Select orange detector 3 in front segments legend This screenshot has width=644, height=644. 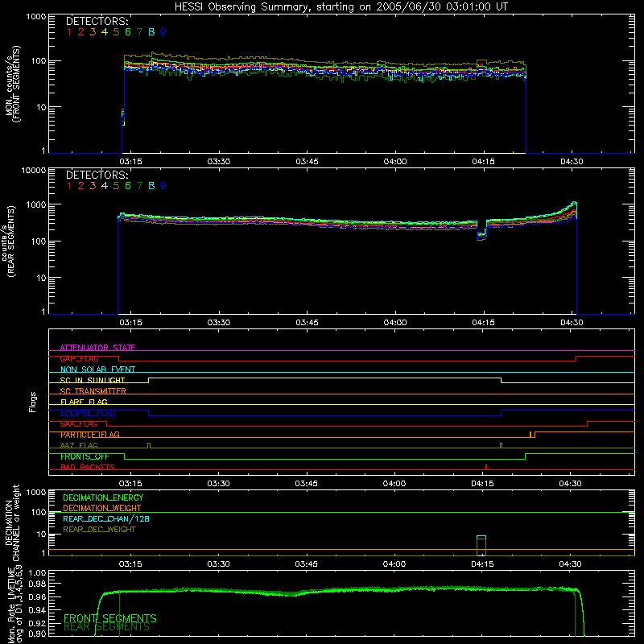(x=93, y=32)
